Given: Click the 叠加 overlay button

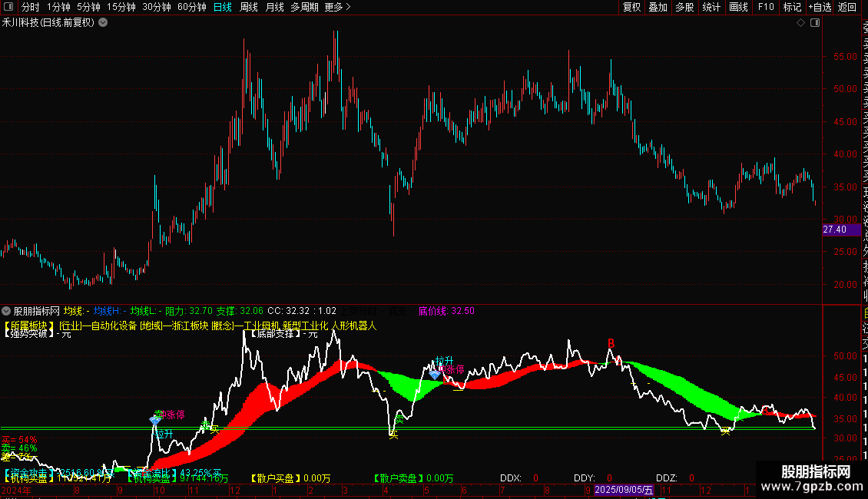Looking at the screenshot, I should (658, 7).
